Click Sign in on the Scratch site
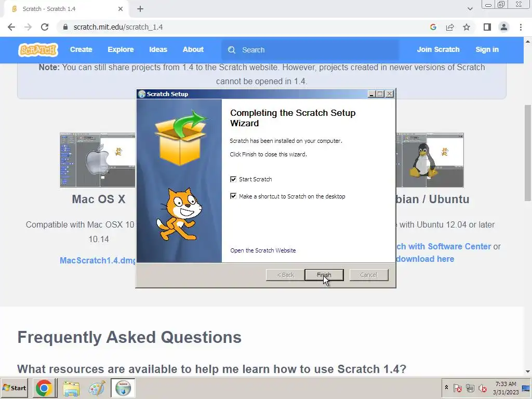The image size is (532, 399). pyautogui.click(x=487, y=49)
